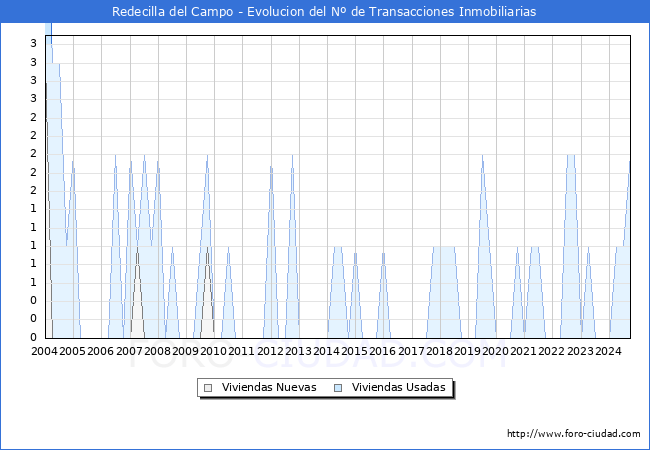Screen dimensions: 650x450
Task: Click the 2017 x-axis label
Action: tap(411, 351)
